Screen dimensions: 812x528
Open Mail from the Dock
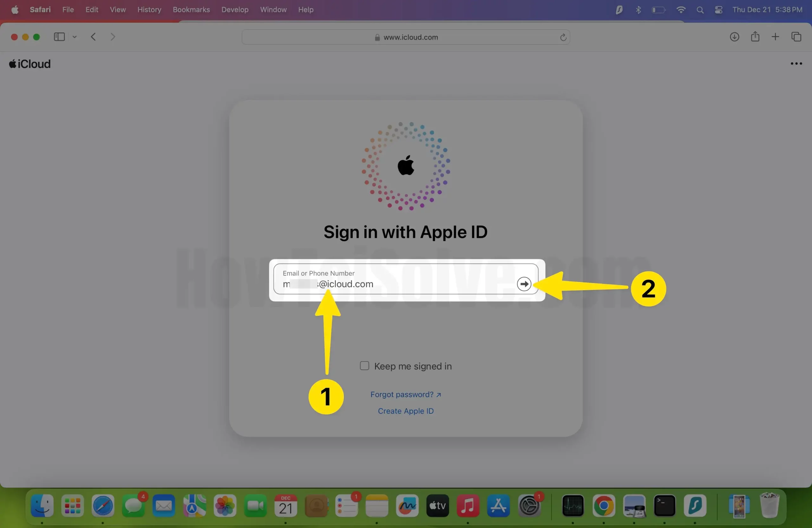tap(163, 505)
